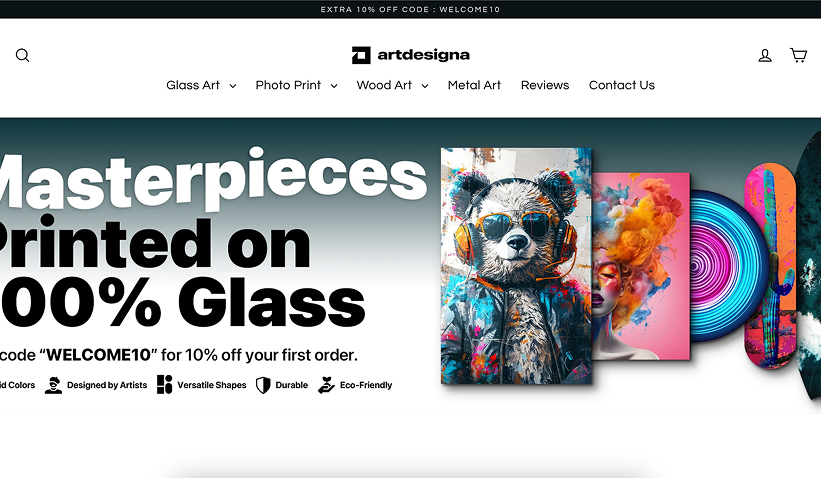
Task: Click the WELCOME10 promo announcement bar
Action: click(410, 9)
